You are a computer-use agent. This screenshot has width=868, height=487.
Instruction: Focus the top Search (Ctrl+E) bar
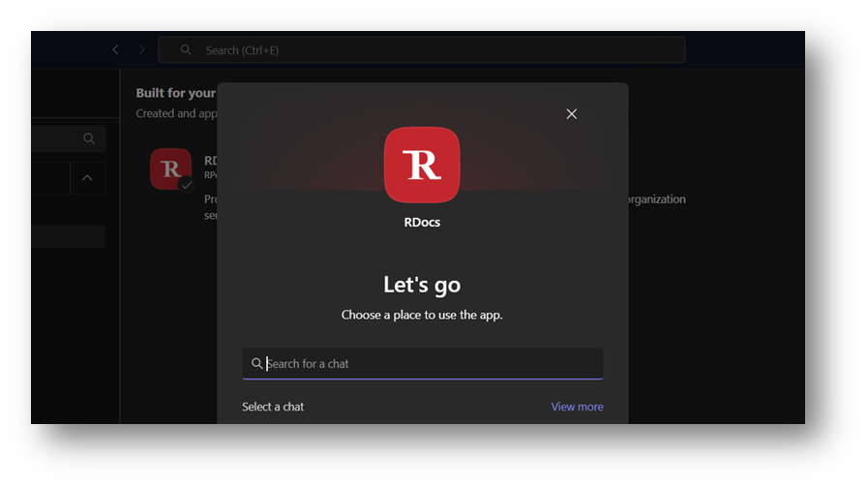pyautogui.click(x=422, y=50)
